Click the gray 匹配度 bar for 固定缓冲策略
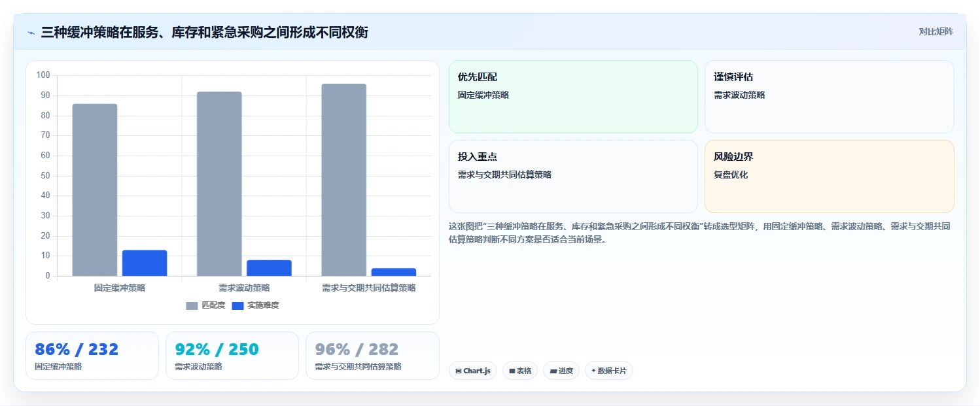Screen dimensions: 980x406 point(95,190)
